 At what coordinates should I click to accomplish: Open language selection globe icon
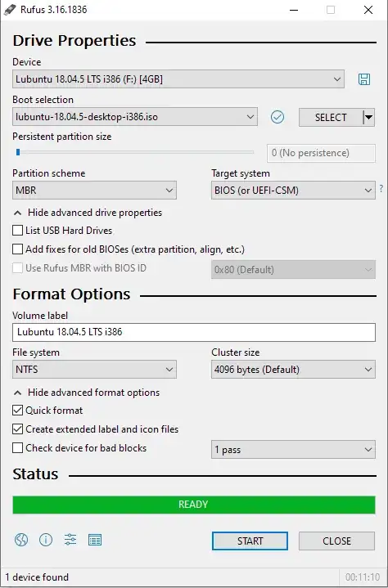tap(21, 540)
